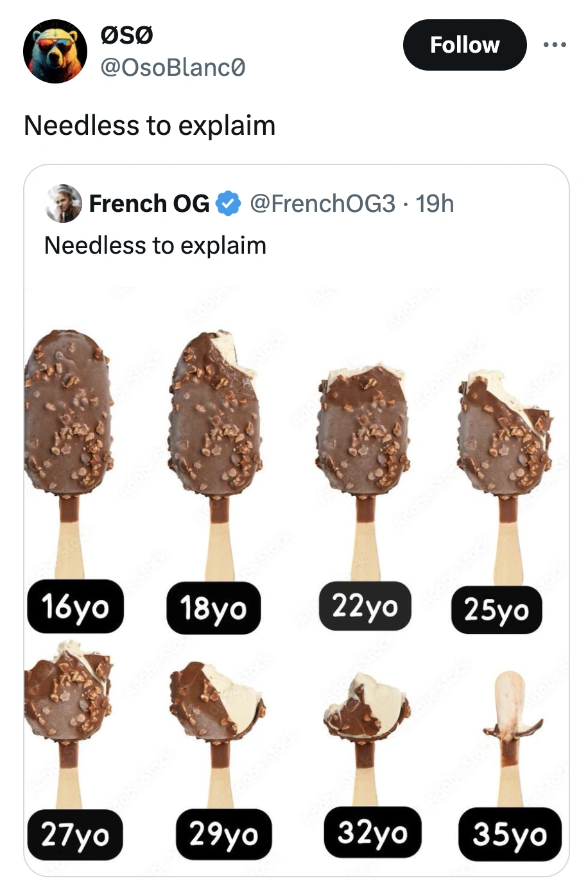The height and width of the screenshot is (894, 588).
Task: Select the 16yo popsicle label
Action: 76,606
